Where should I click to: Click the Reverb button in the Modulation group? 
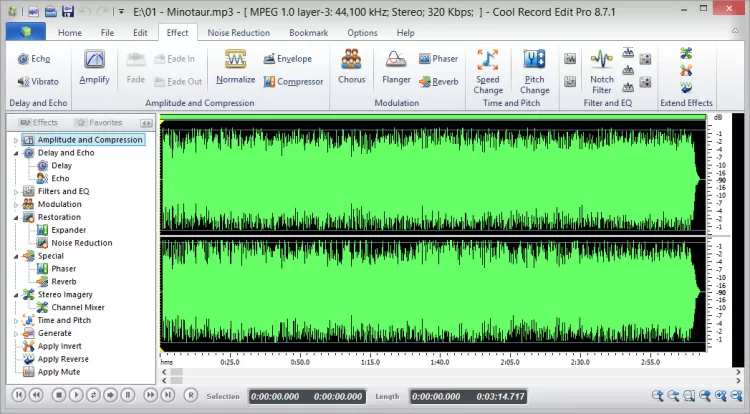[438, 82]
